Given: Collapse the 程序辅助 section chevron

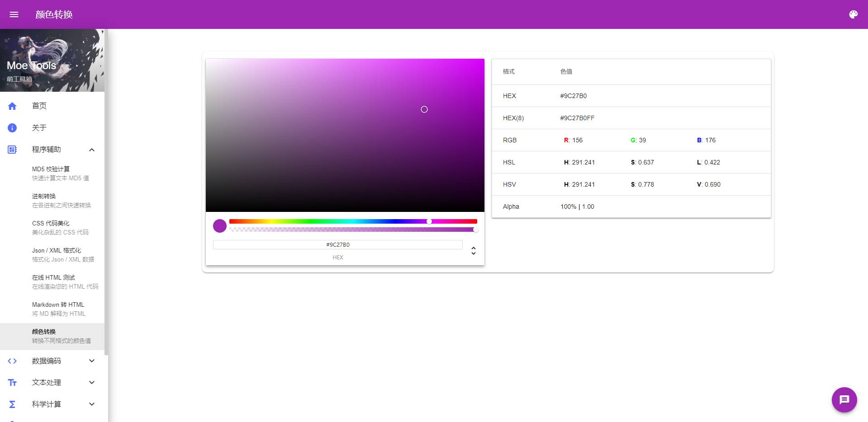Looking at the screenshot, I should tap(92, 150).
